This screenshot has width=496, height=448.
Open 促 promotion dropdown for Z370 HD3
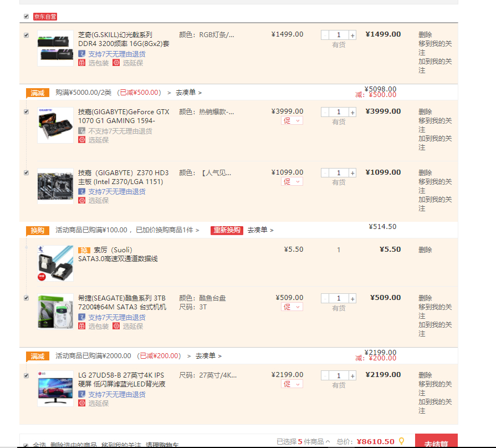point(292,182)
